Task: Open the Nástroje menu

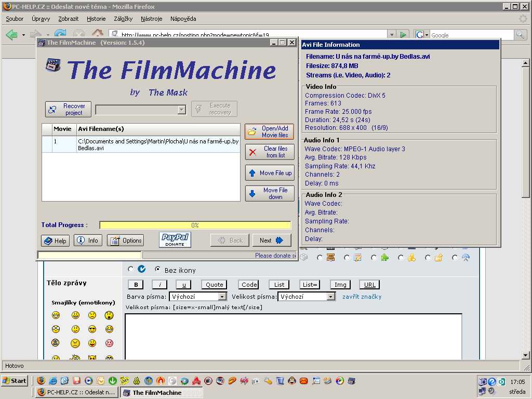Action: pos(152,19)
